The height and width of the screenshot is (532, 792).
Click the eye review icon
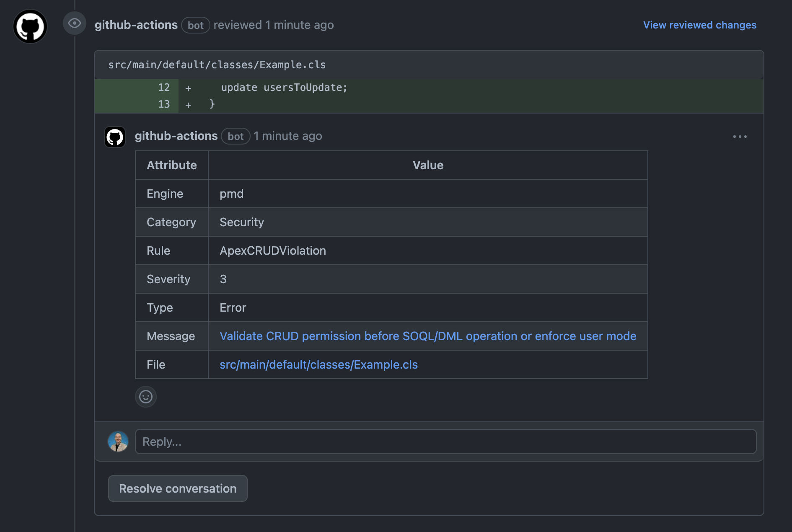coord(75,23)
